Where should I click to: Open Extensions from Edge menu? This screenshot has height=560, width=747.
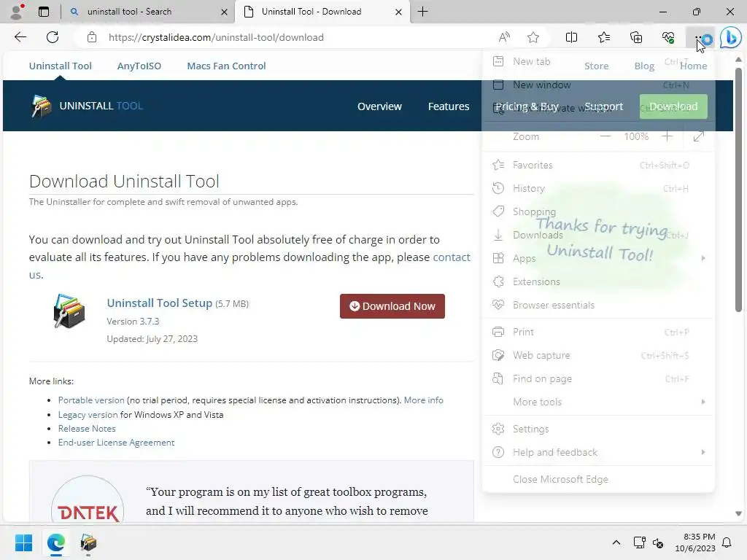[598, 281]
